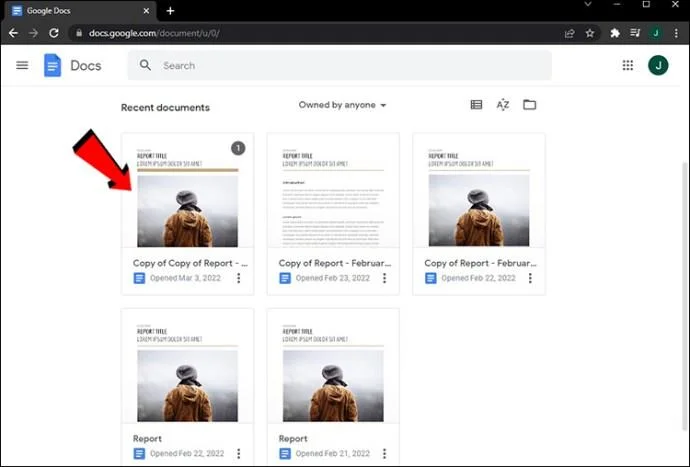Open more options for Copy of Copy of Report
Viewport: 690px width, 467px height.
(239, 278)
